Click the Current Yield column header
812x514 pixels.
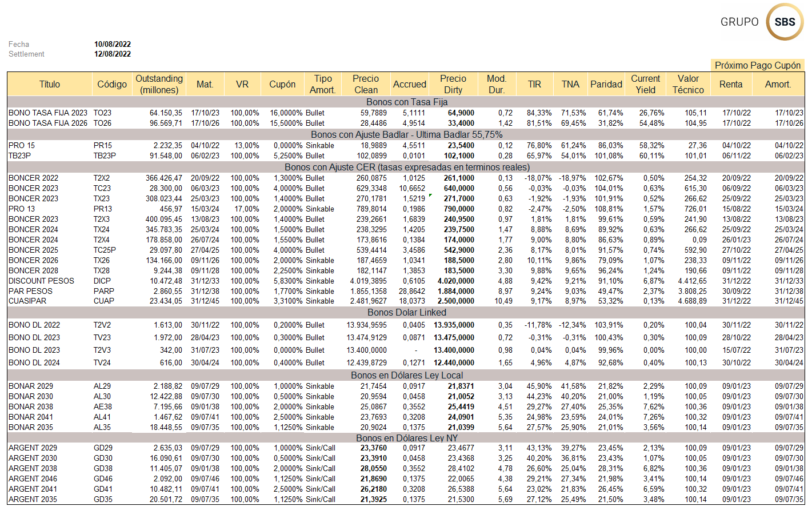pos(646,84)
